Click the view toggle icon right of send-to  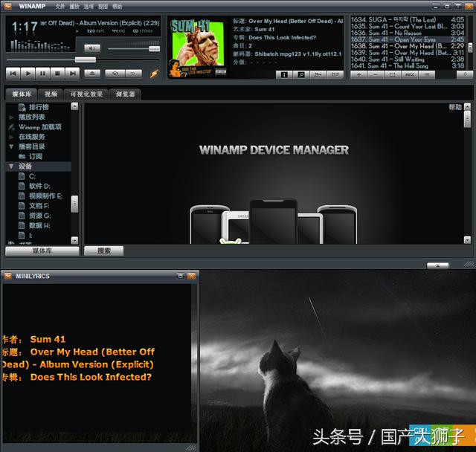[335, 74]
